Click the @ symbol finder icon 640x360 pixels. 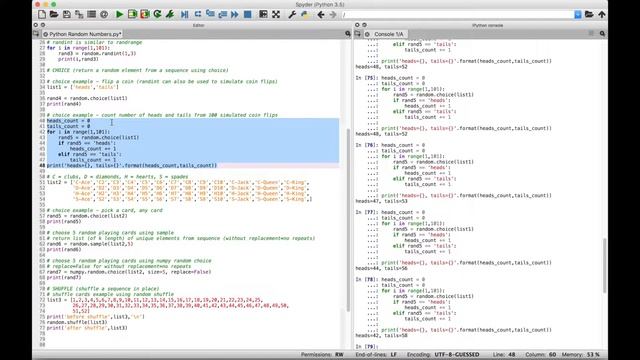point(104,14)
